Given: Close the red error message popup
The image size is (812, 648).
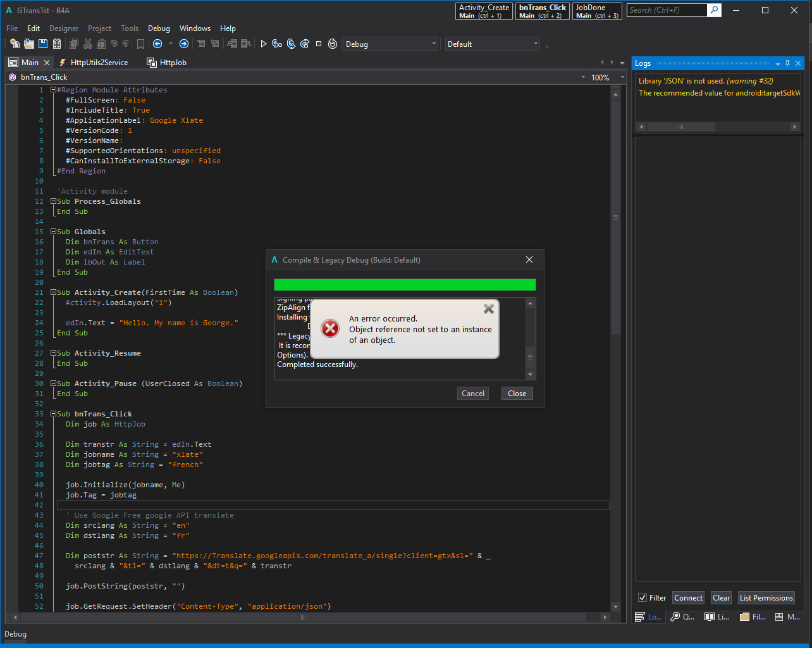Looking at the screenshot, I should [488, 309].
